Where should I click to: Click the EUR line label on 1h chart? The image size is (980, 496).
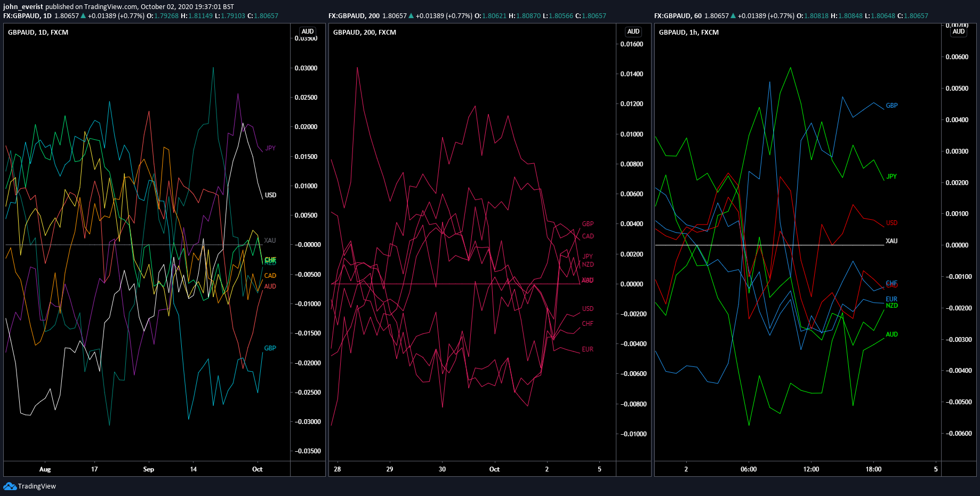coord(891,299)
